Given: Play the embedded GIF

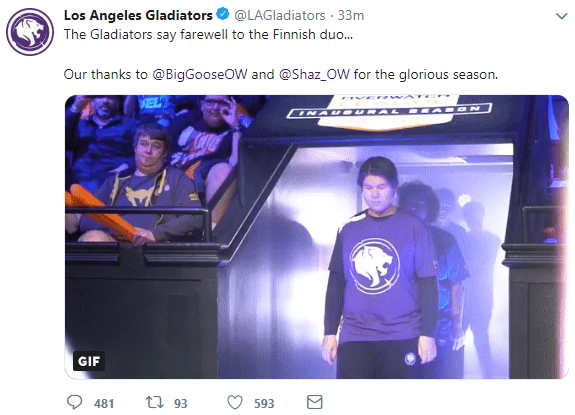Looking at the screenshot, I should click(317, 237).
